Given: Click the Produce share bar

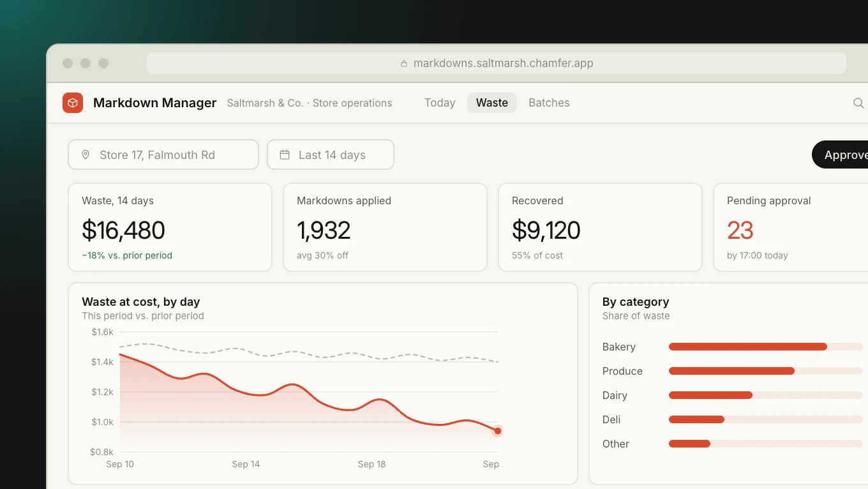Looking at the screenshot, I should pos(766,371).
